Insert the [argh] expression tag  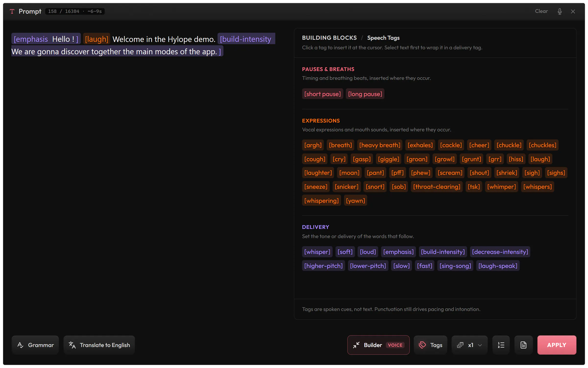click(x=313, y=145)
